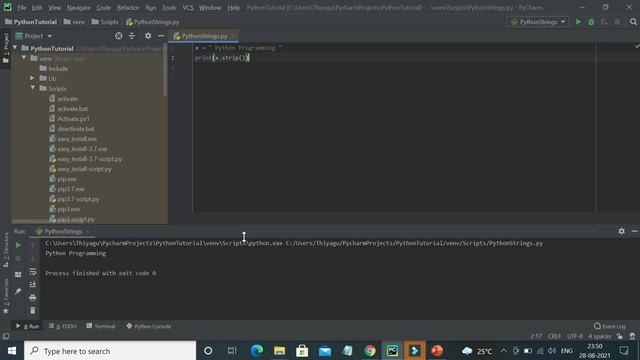Image resolution: width=640 pixels, height=360 pixels.
Task: Toggle read-only lock in status bar
Action: tap(620, 336)
